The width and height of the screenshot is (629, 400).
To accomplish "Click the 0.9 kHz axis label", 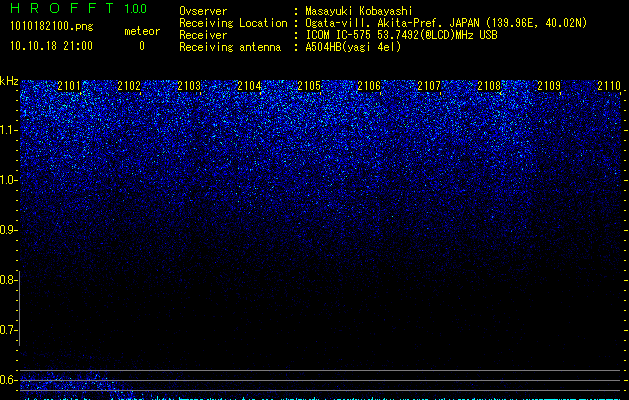I will pos(8,230).
